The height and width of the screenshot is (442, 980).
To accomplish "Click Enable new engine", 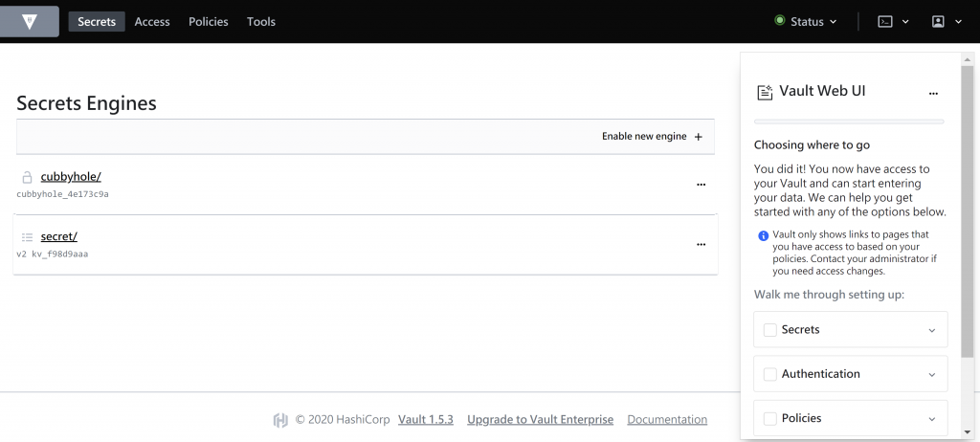I will [x=652, y=136].
